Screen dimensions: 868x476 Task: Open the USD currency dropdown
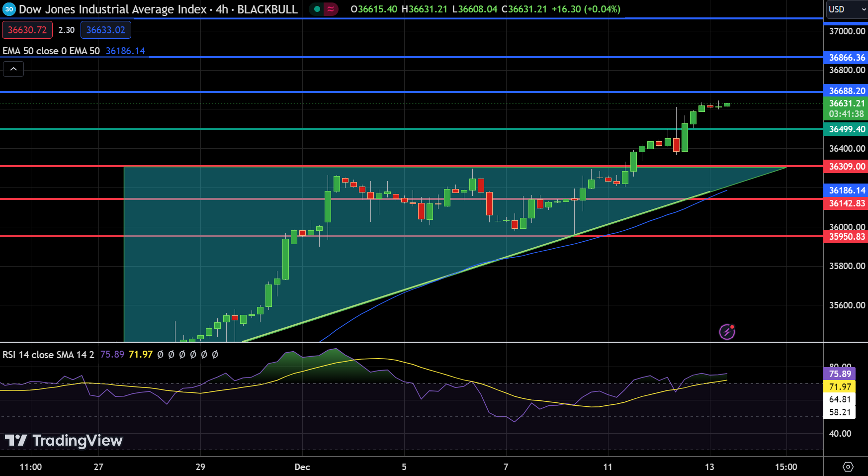(847, 9)
